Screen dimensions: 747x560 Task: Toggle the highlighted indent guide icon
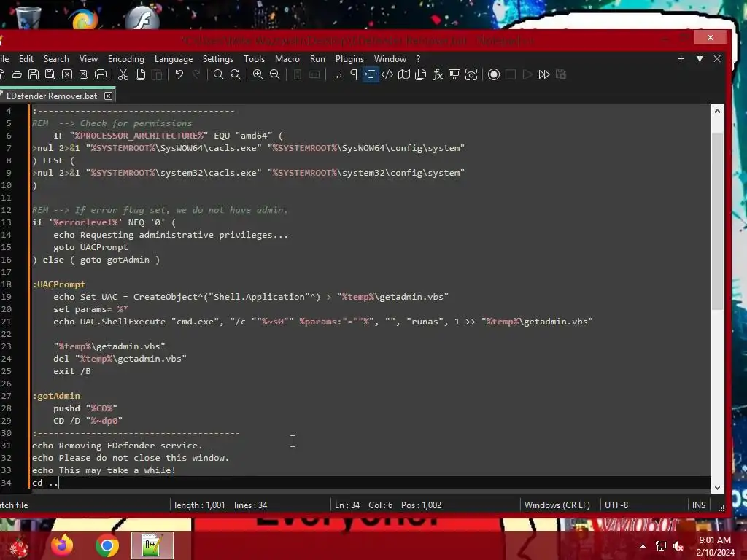point(371,75)
